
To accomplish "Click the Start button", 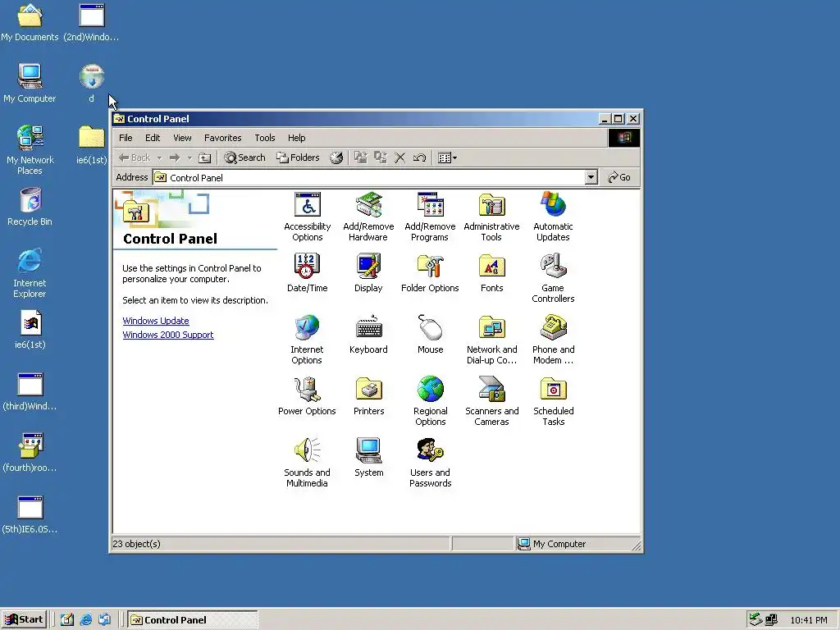I will (x=24, y=620).
